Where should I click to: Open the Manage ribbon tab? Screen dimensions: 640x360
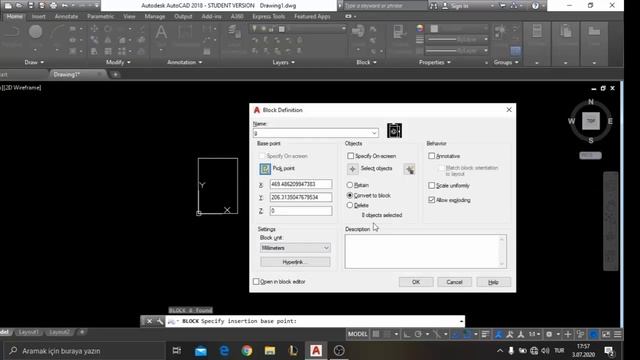click(155, 16)
